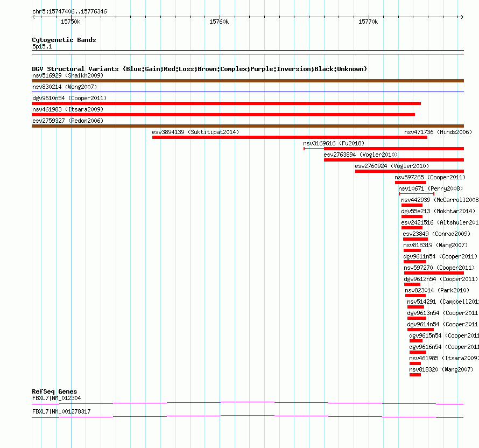
Task: Click the nsv597265 (Cooper2011) label
Action: pyautogui.click(x=430, y=177)
